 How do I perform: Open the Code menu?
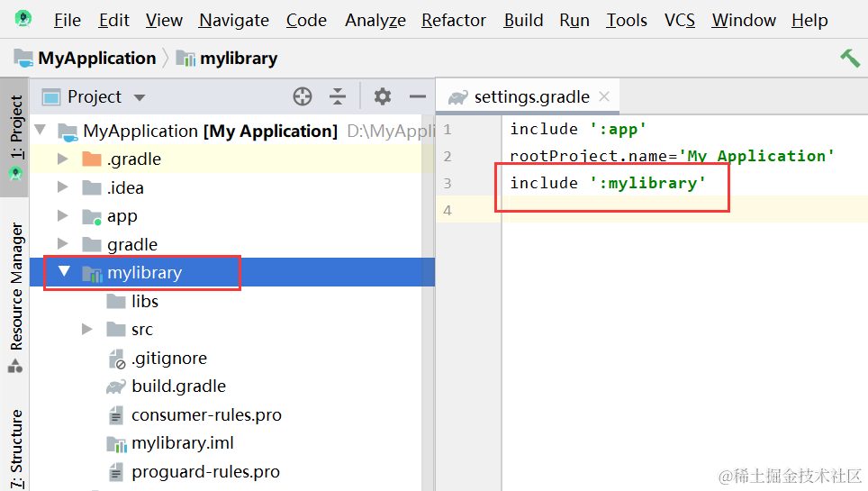coord(306,21)
